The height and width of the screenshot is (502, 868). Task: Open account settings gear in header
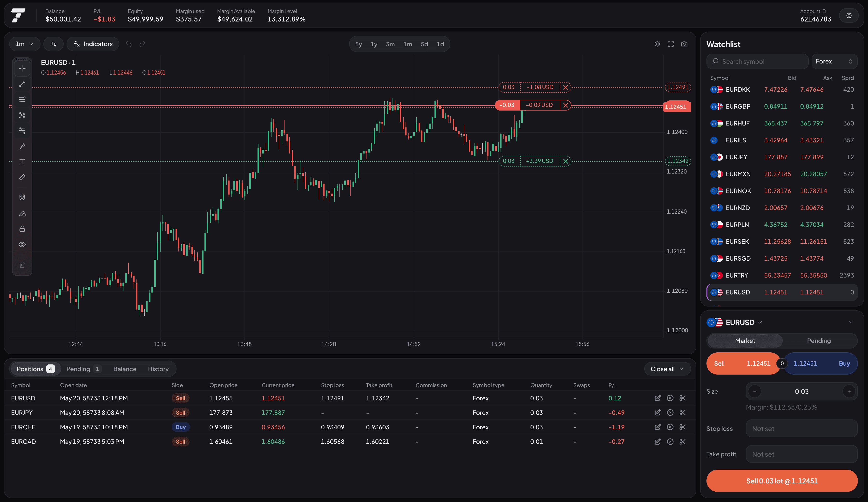pos(849,15)
